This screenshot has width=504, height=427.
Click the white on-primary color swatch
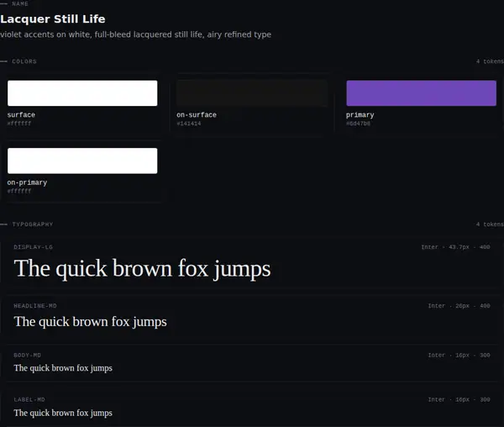(82, 161)
